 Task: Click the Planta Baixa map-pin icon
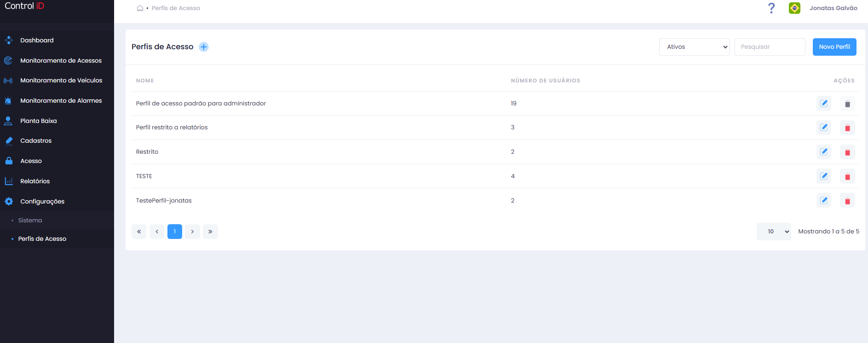(x=8, y=121)
